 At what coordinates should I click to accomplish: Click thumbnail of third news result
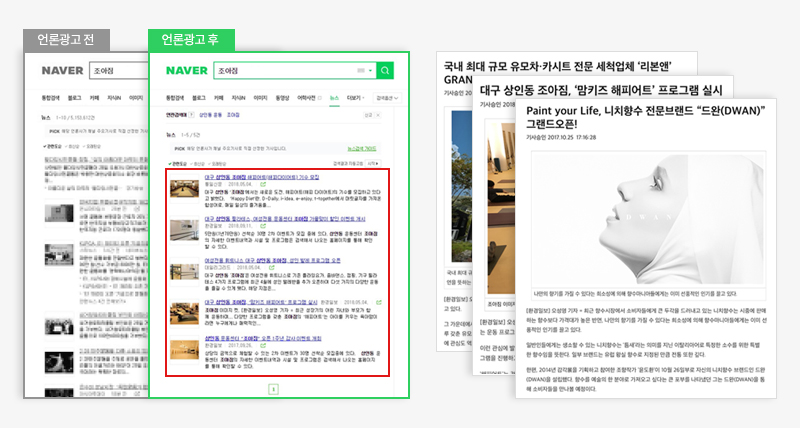[184, 271]
